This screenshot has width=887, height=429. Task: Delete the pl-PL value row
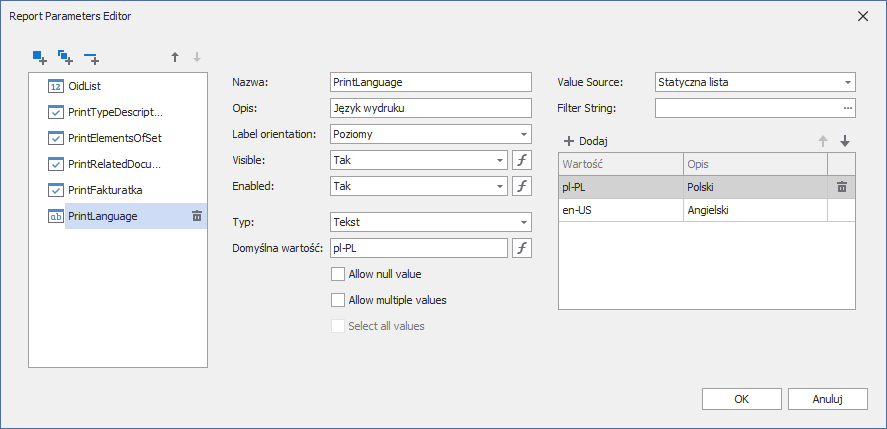click(841, 187)
